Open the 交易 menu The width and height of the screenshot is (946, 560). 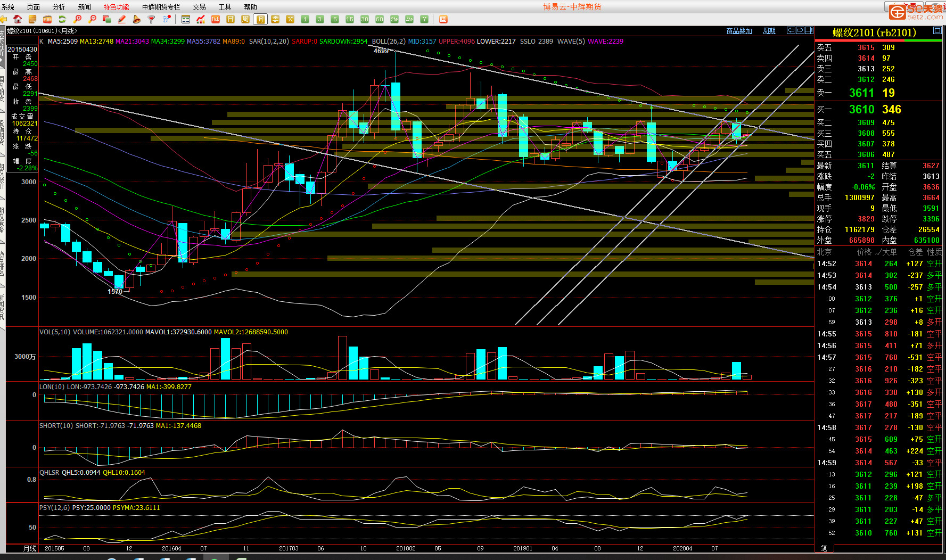200,7
